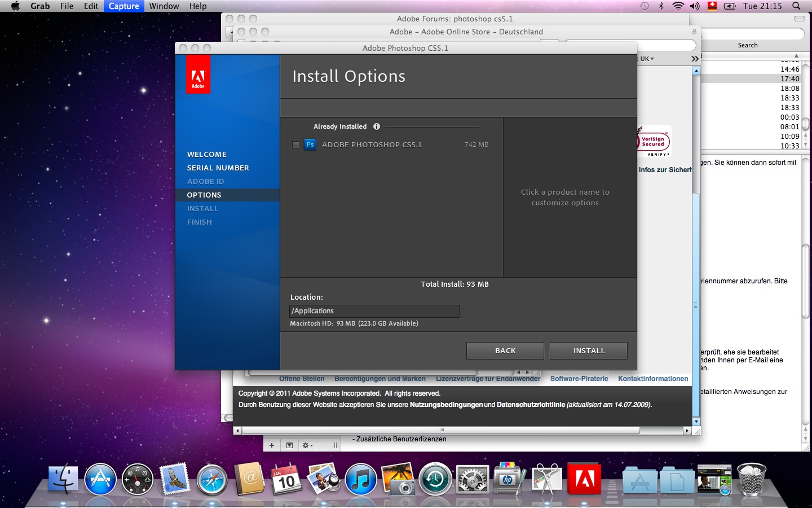Screen dimensions: 812x508
Task: Open HP printer utility in the Dock
Action: (509, 479)
